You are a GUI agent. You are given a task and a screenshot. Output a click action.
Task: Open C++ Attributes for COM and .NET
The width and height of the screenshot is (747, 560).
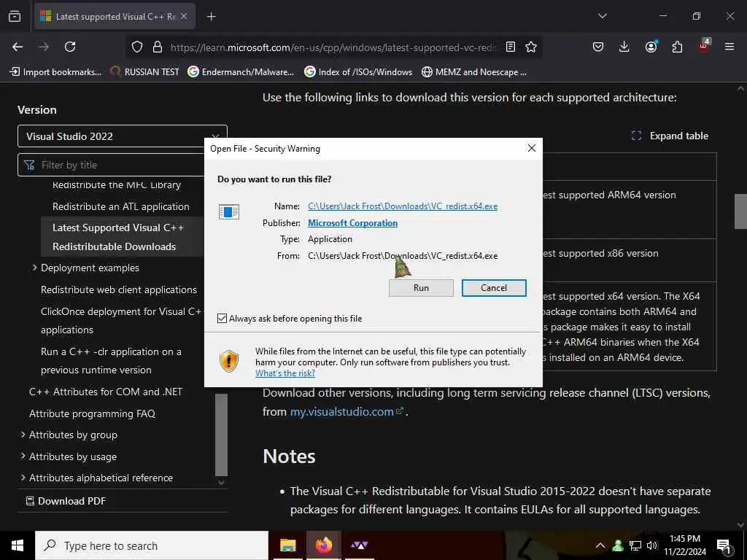coord(106,392)
